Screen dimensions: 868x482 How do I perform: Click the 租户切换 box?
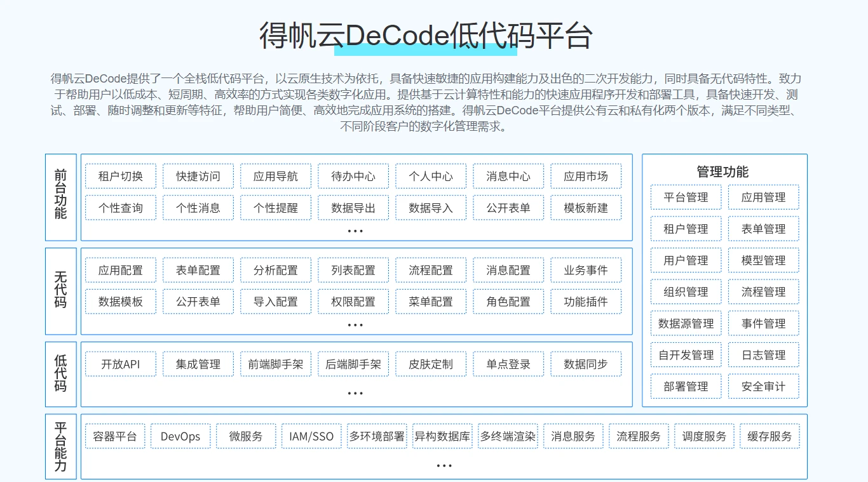point(121,177)
